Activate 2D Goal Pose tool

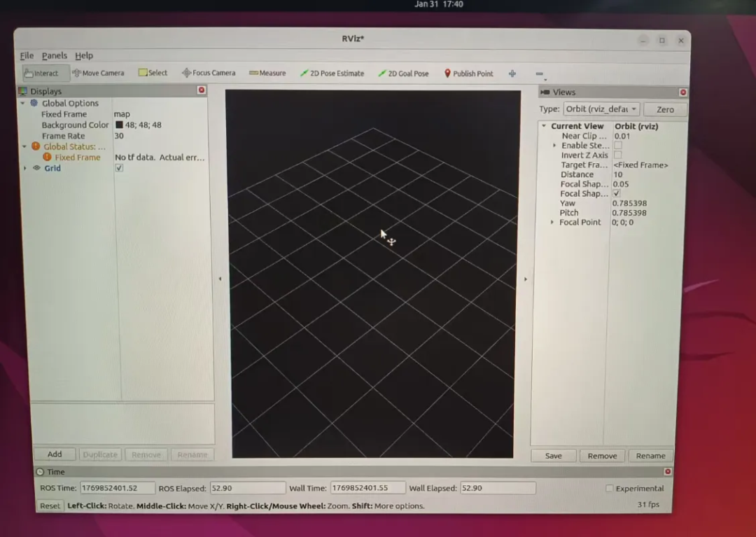(x=404, y=74)
